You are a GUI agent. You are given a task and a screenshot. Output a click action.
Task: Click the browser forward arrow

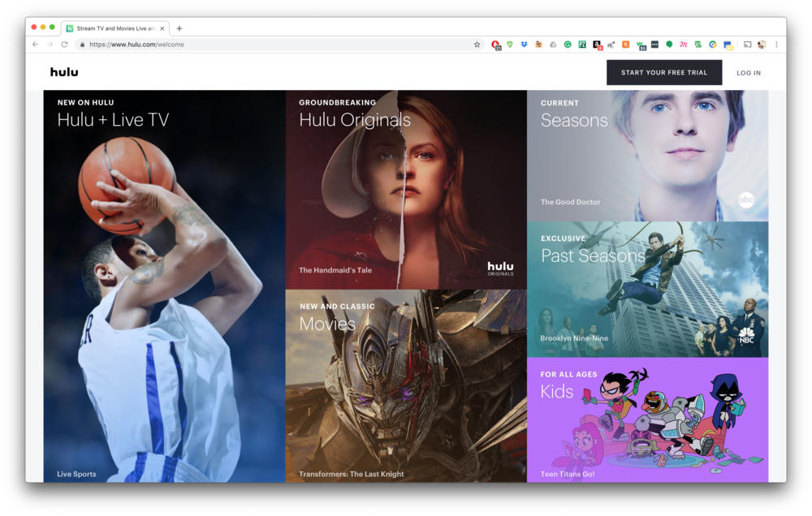tap(50, 45)
